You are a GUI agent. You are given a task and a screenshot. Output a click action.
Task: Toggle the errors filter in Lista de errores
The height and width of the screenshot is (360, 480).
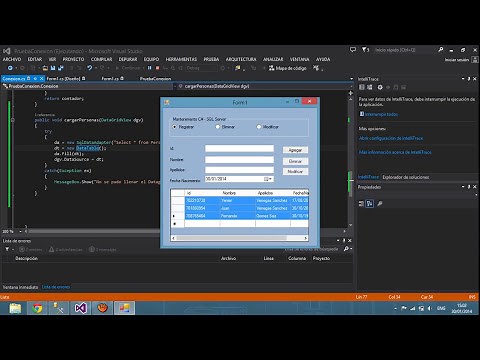[31, 249]
